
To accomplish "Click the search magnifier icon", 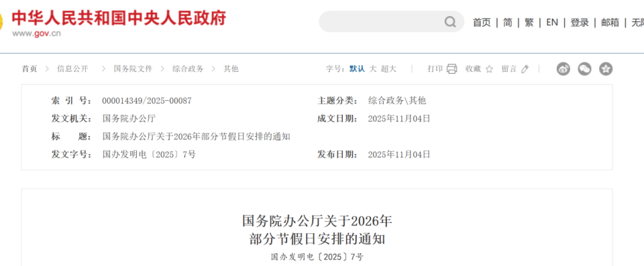I will point(450,21).
